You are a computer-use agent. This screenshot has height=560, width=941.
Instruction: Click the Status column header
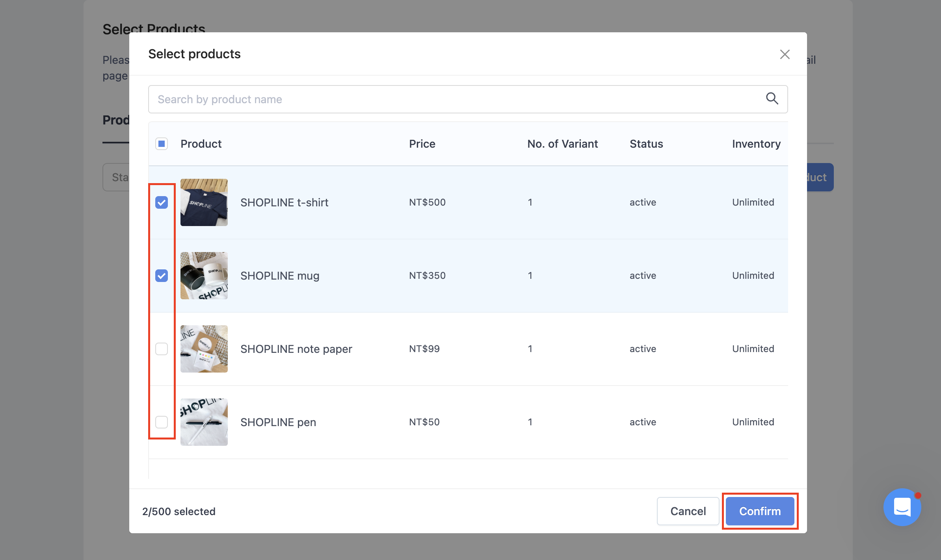coord(646,144)
